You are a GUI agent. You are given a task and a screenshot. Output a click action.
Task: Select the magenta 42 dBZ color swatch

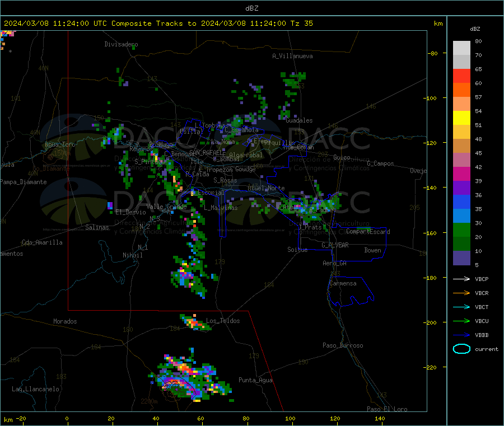click(461, 174)
